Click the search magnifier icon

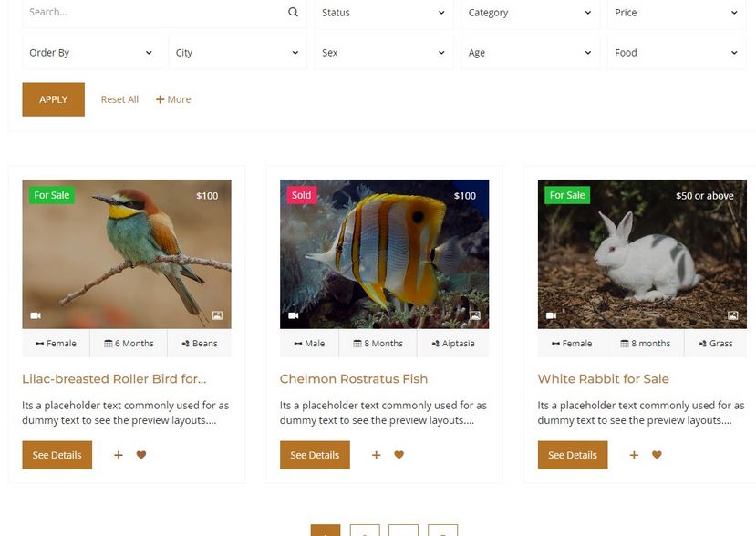pyautogui.click(x=293, y=12)
